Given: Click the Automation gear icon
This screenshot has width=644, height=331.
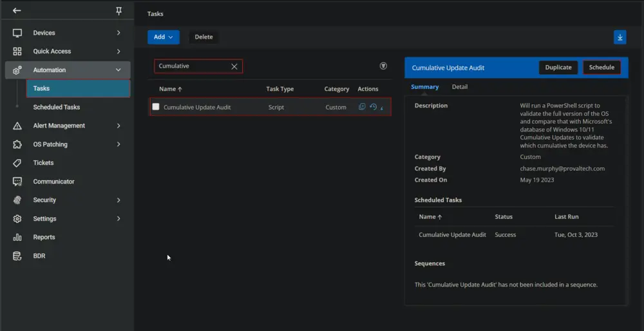Looking at the screenshot, I should (17, 70).
